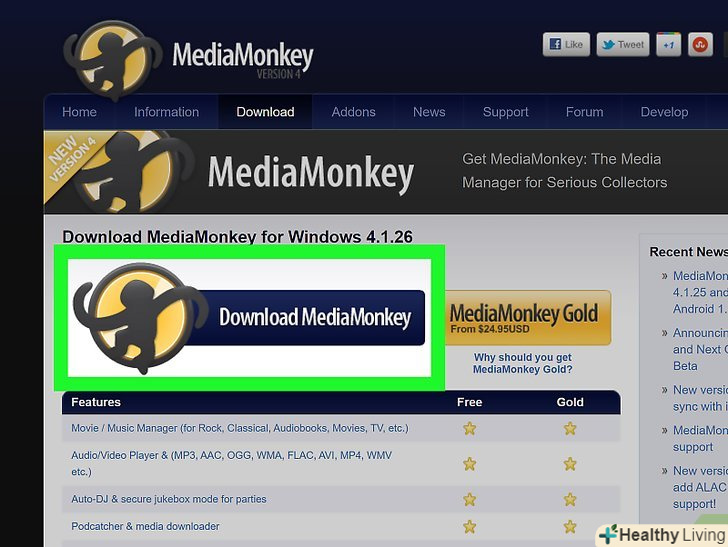Click Free star for Movie / Music Manager
Screen dimensions: 728x547
click(x=469, y=428)
